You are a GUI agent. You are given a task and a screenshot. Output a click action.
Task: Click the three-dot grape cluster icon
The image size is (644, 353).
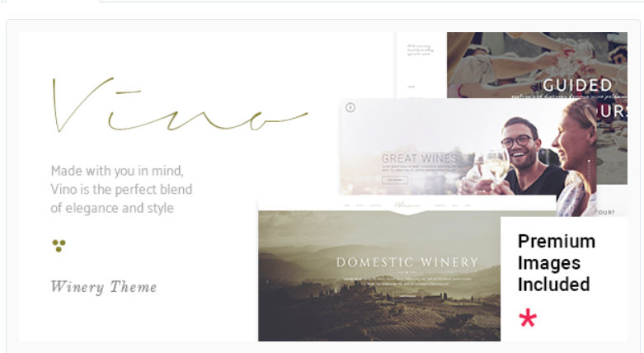[x=59, y=246]
